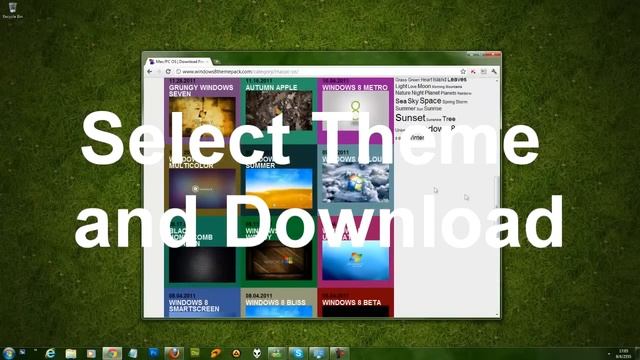Click the Space tag in the cloud
640x360 pixels.
(x=430, y=100)
